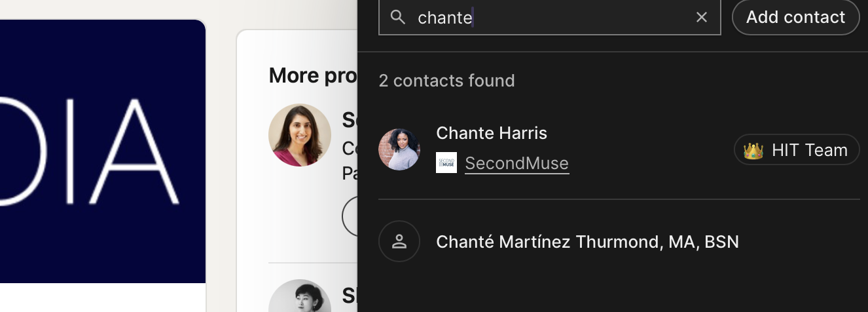Click first suggested profile's name beside the photo
868x312 pixels.
click(x=350, y=121)
